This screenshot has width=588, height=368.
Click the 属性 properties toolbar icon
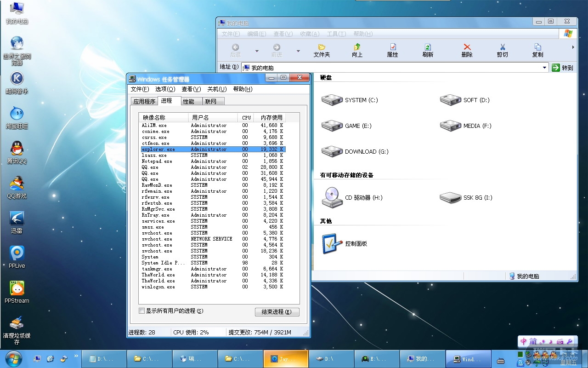pos(392,50)
